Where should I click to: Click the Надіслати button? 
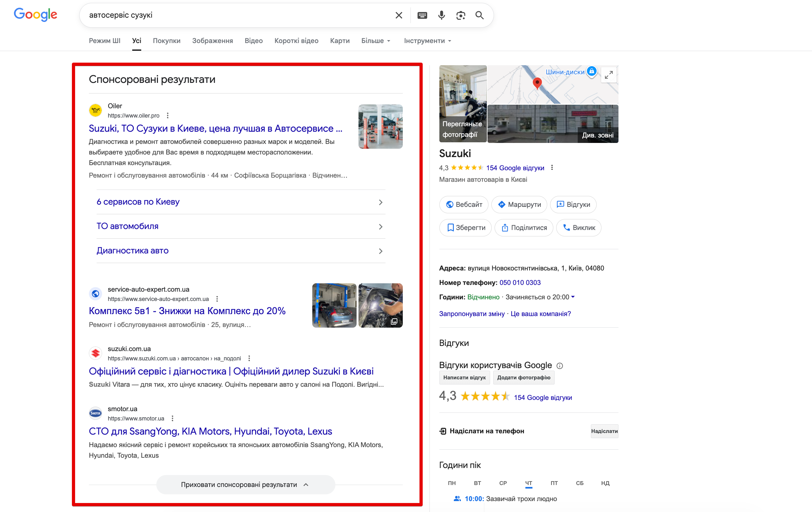[x=604, y=431]
